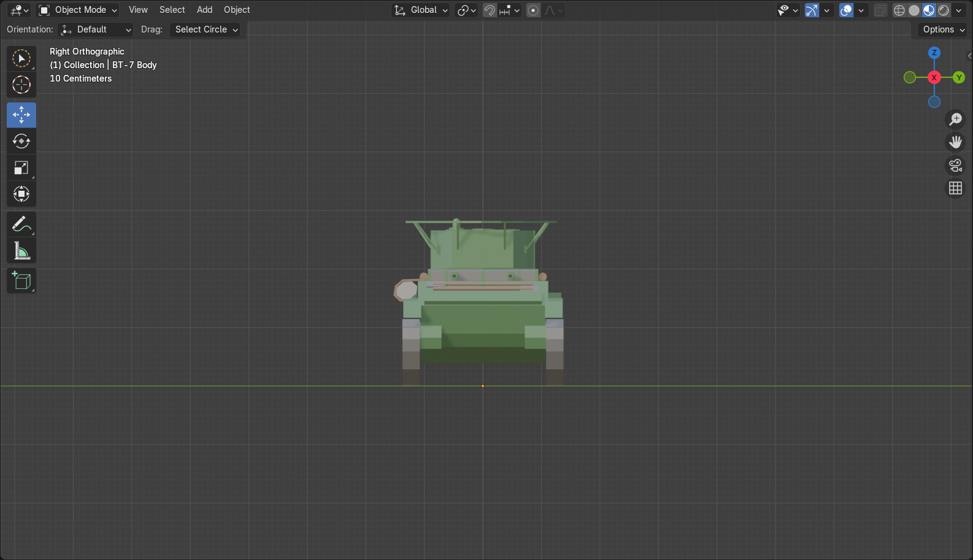Open the Object Mode dropdown
This screenshot has height=560, width=973.
click(78, 10)
